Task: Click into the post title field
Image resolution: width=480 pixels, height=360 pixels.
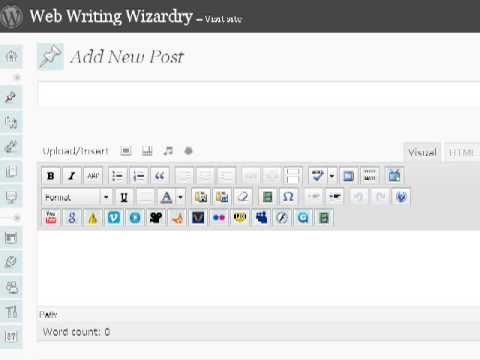Action: point(259,94)
